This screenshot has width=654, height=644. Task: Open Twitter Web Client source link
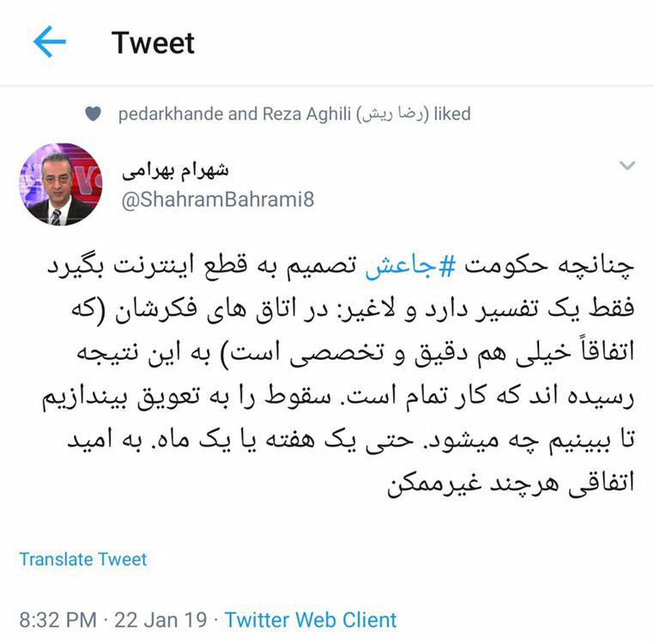(311, 620)
